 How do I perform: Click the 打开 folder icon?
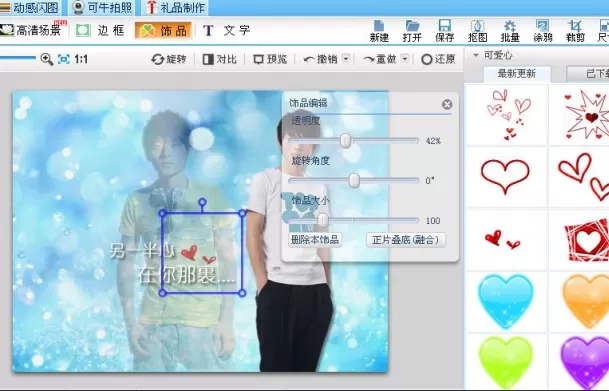click(412, 31)
